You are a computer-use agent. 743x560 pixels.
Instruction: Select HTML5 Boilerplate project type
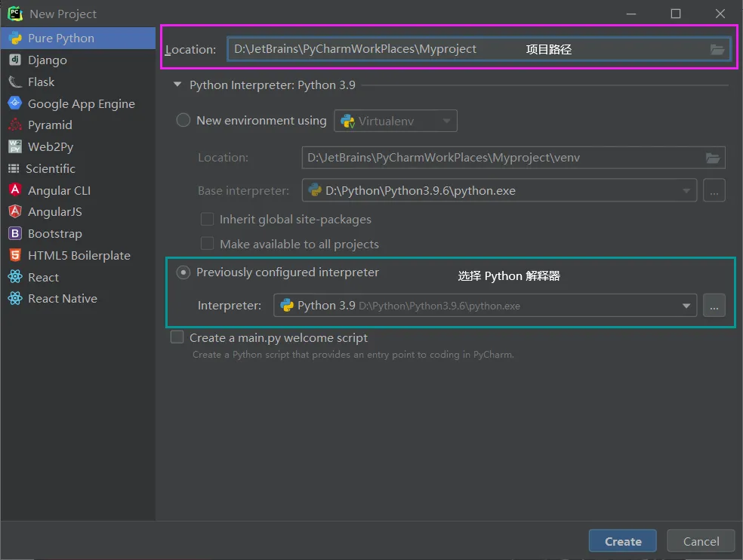(x=78, y=255)
